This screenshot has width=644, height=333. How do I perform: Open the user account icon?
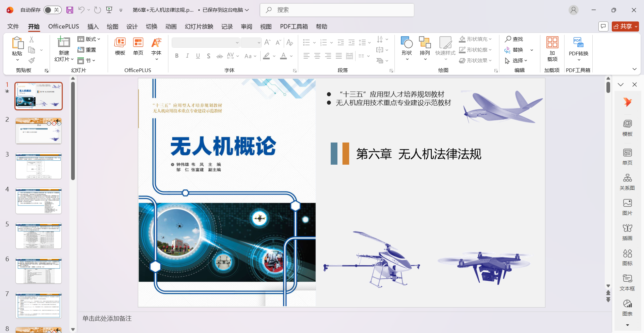click(x=574, y=10)
